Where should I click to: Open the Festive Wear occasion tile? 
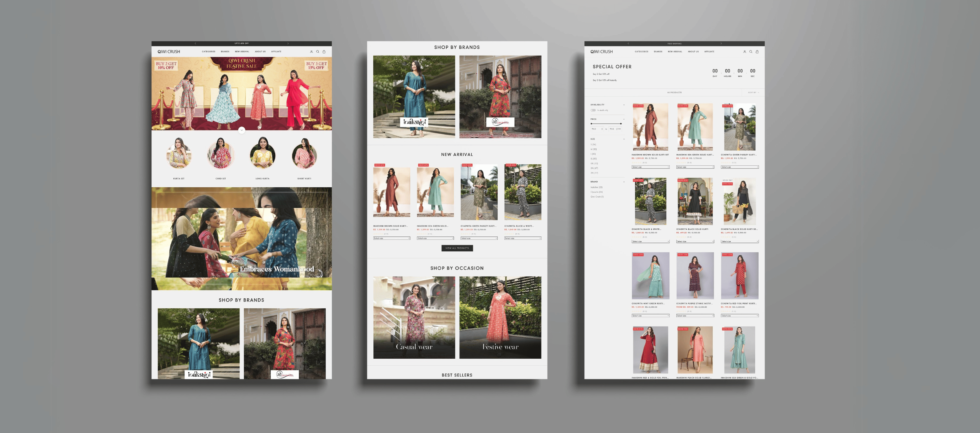[500, 317]
